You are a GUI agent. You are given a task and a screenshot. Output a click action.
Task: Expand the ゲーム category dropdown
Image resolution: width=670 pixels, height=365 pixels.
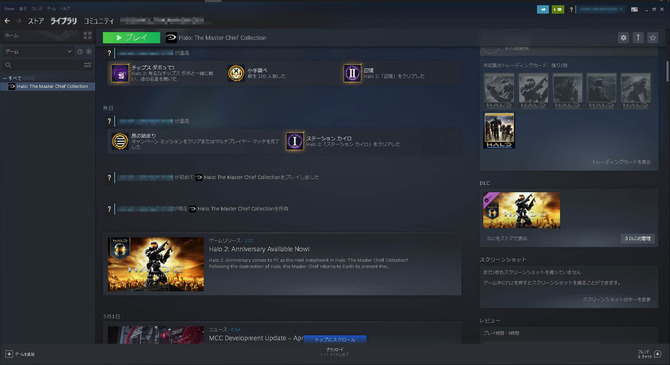point(38,51)
